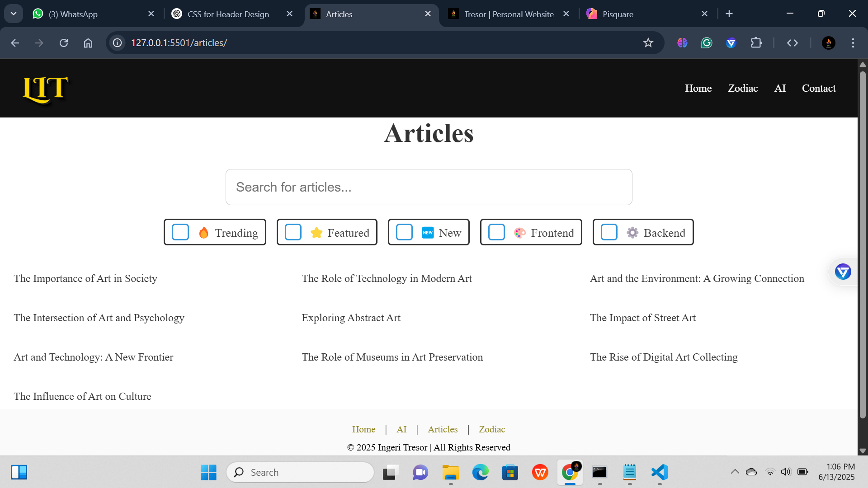Reload the Articles page

pyautogui.click(x=64, y=43)
